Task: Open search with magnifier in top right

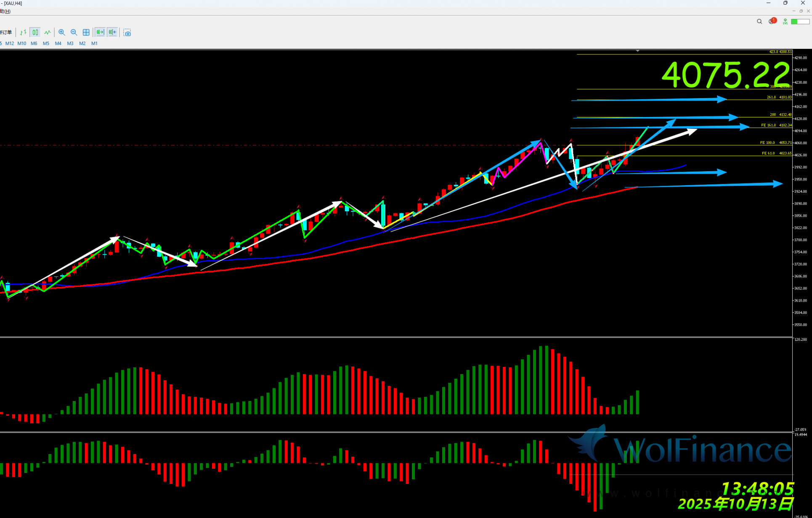Action: point(759,21)
